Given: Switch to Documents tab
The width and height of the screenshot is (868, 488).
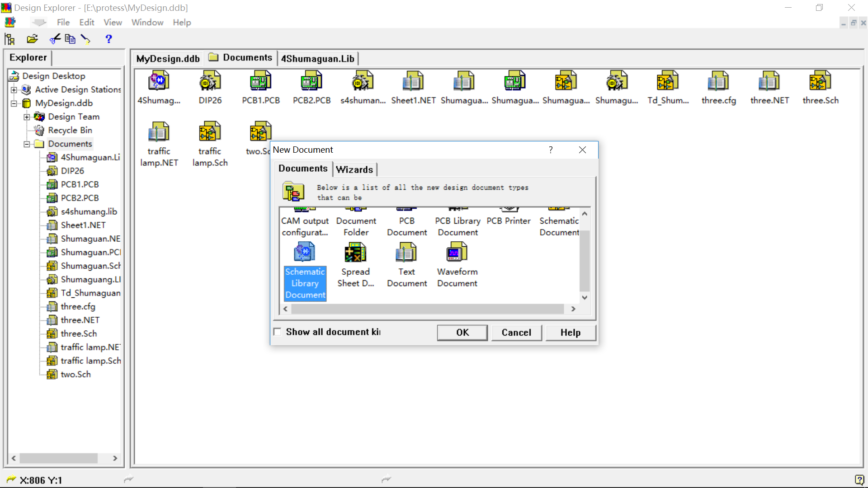Looking at the screenshot, I should (x=303, y=168).
